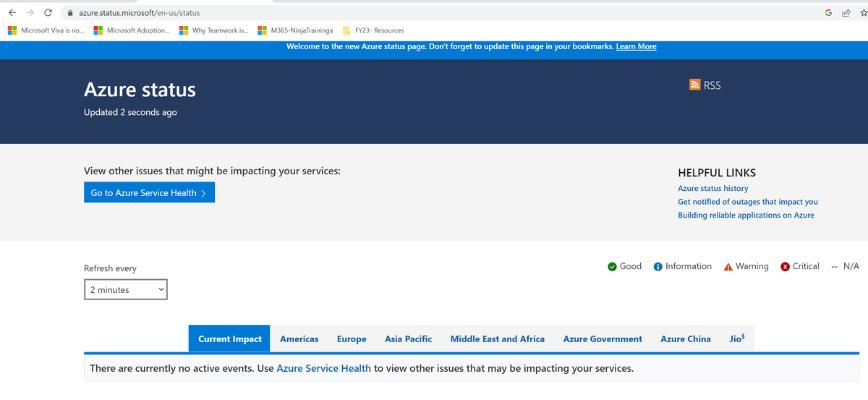This screenshot has width=868, height=400.
Task: Click the address bar URL field
Action: tap(434, 13)
